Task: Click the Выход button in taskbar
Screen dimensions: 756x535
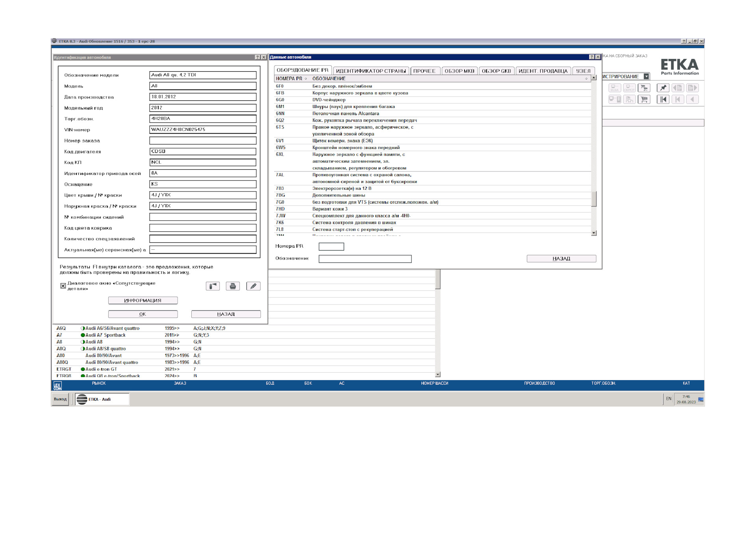Action: coord(60,399)
